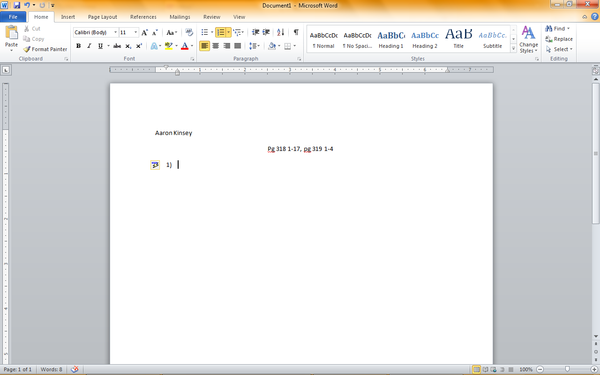
Task: Open the ruler tab selector button
Action: click(x=6, y=70)
